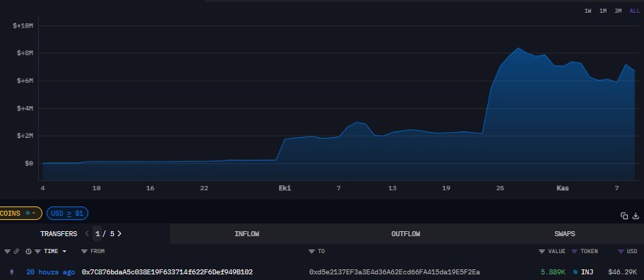Click the chart peak near $8M
This screenshot has height=280, width=644.
tap(518, 47)
